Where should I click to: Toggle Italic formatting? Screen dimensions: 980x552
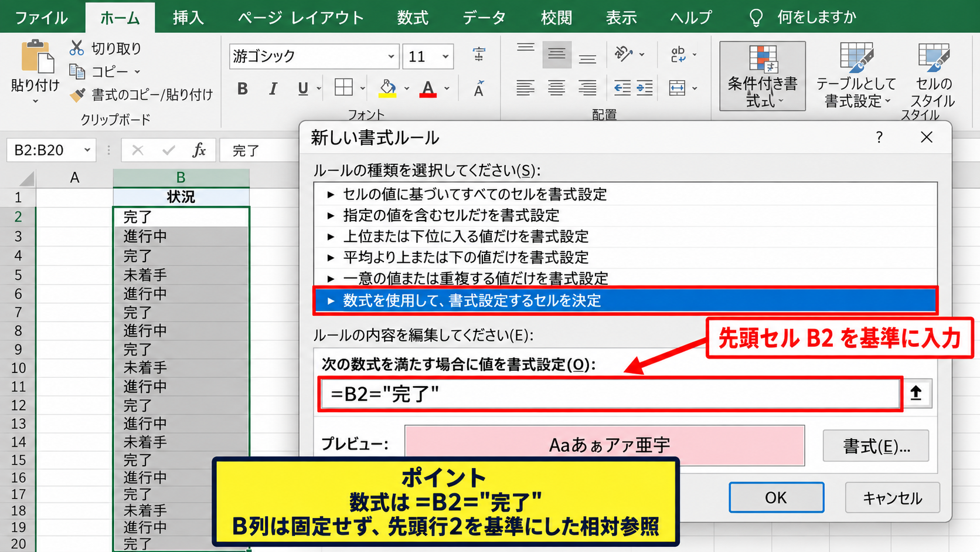[x=273, y=89]
